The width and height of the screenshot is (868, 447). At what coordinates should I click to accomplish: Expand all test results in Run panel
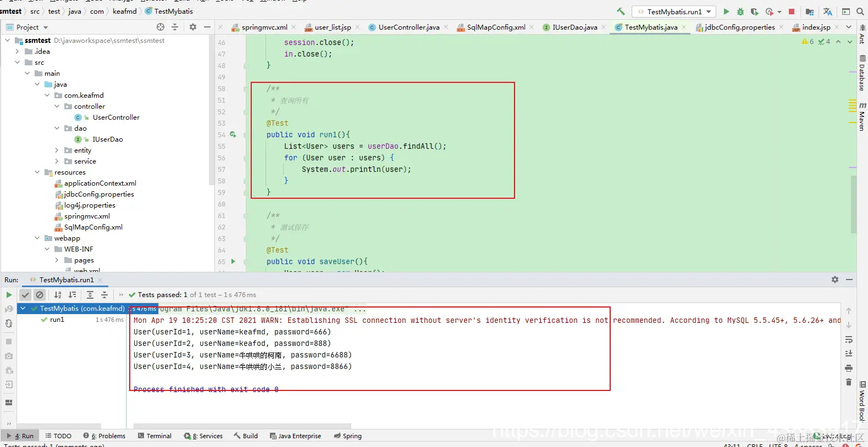pyautogui.click(x=90, y=295)
